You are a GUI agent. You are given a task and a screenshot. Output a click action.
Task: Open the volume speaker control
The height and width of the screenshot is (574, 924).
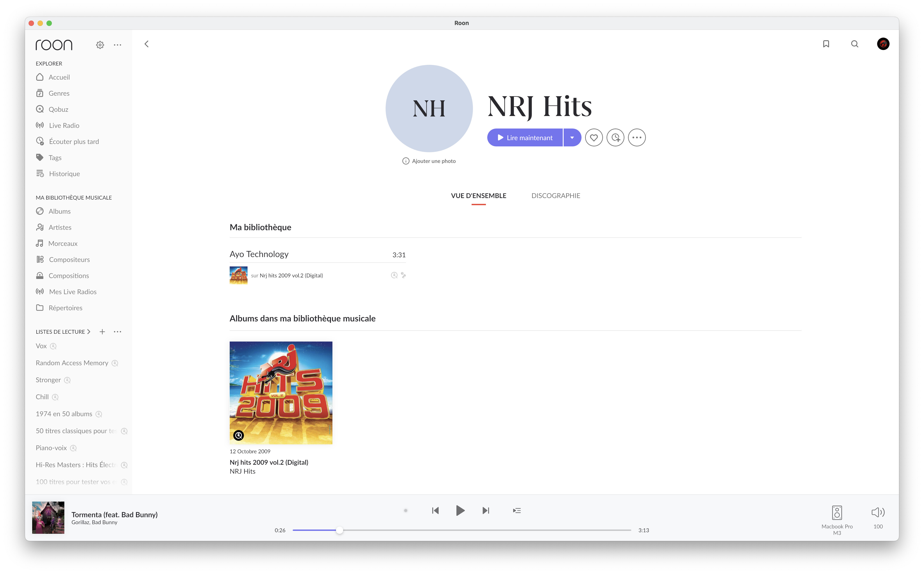click(x=878, y=513)
